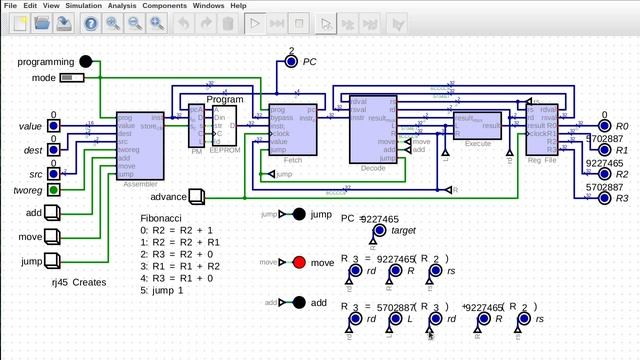Click the run-to-break fast-forward icon
Viewport: 640px width, 360px height.
pyautogui.click(x=277, y=23)
